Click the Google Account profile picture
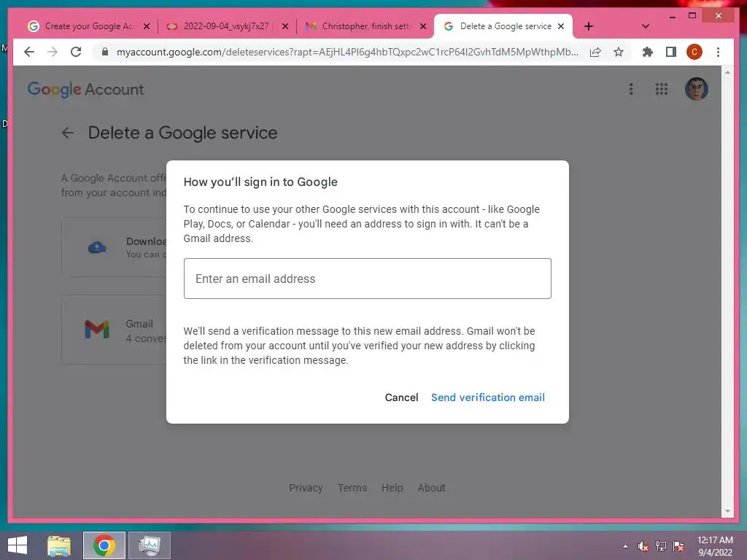Image resolution: width=747 pixels, height=560 pixels. [x=696, y=89]
